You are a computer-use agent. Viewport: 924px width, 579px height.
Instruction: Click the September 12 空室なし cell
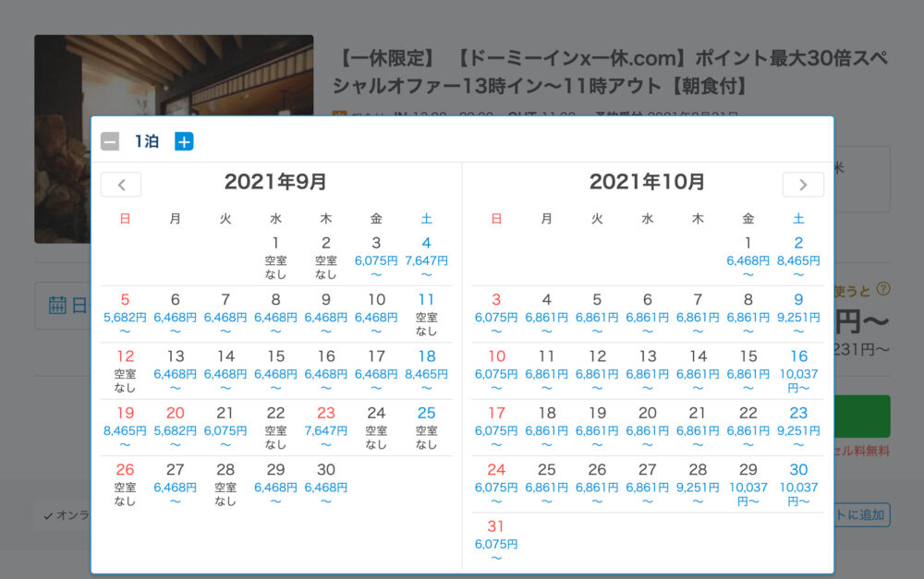click(x=125, y=365)
